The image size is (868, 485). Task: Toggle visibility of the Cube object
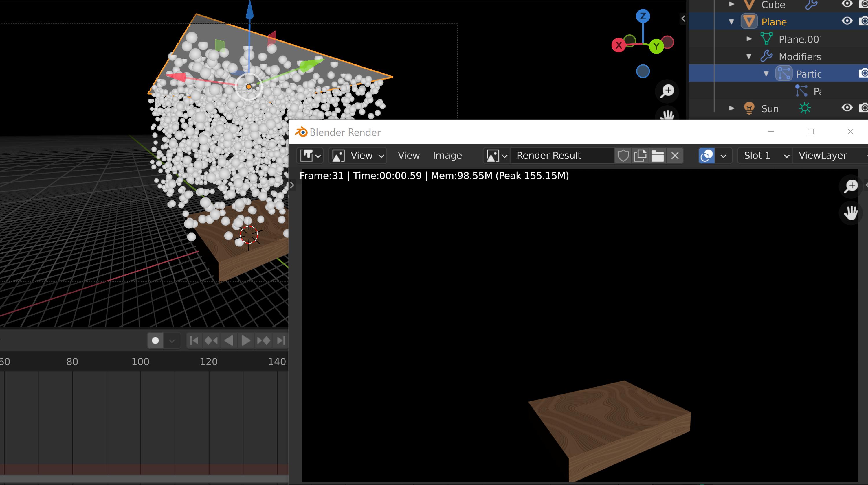pyautogui.click(x=846, y=4)
